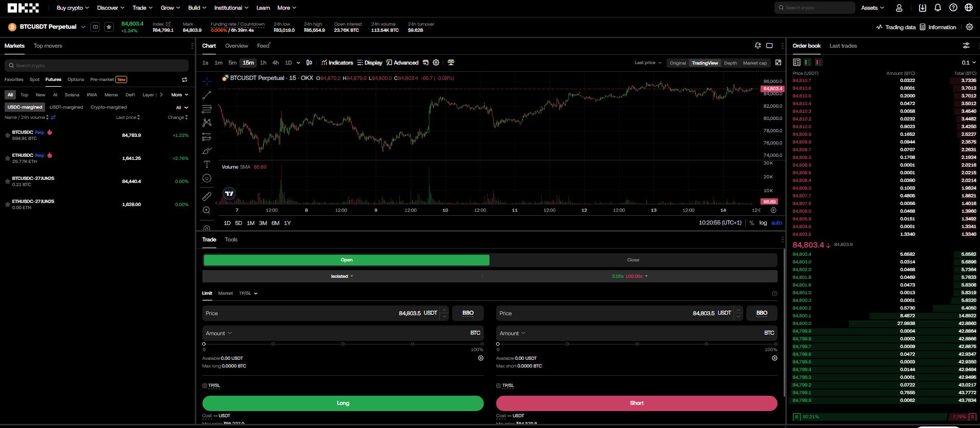The image size is (980, 428).
Task: Open the candlestick chart type selector
Action: click(x=309, y=63)
